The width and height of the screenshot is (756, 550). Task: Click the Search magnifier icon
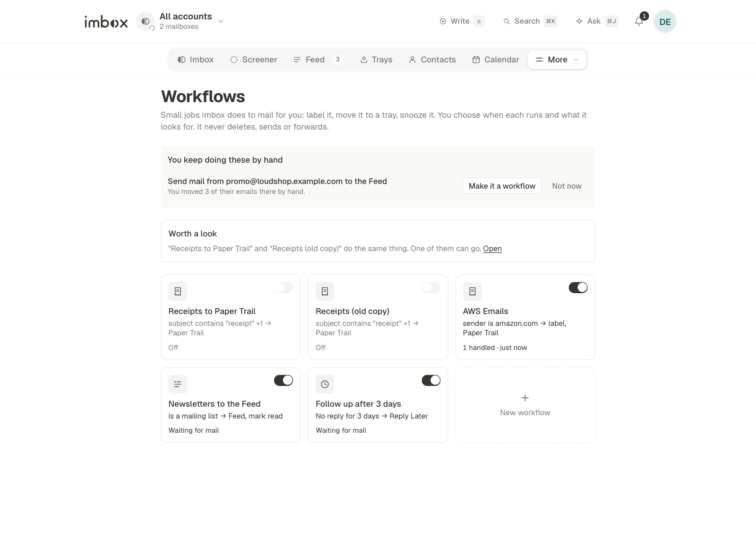507,21
